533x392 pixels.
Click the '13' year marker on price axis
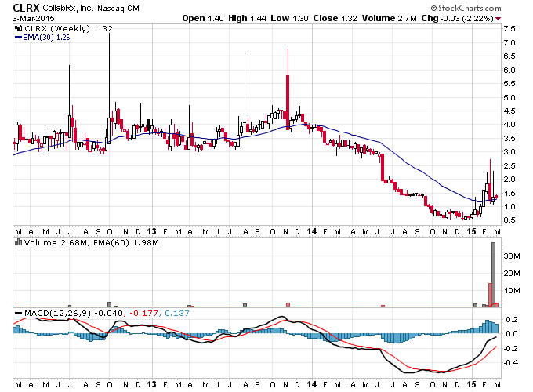coord(151,231)
